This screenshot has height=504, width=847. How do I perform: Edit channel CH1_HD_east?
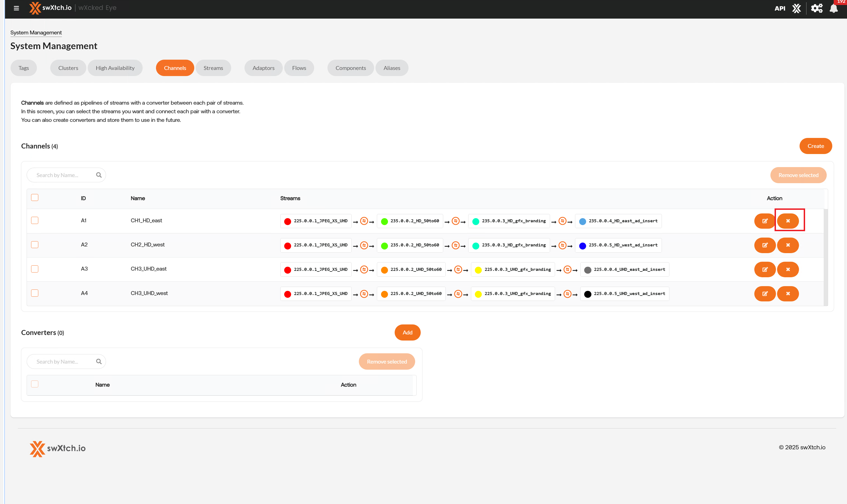pyautogui.click(x=765, y=221)
